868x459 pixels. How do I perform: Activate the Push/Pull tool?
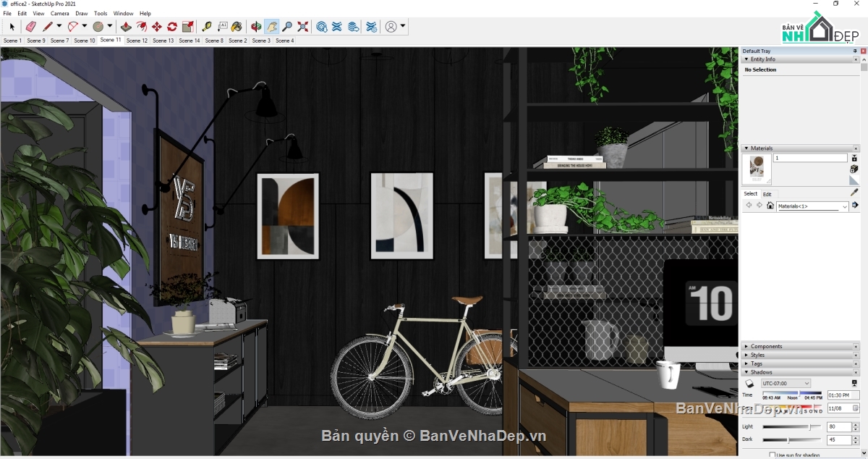tap(126, 27)
